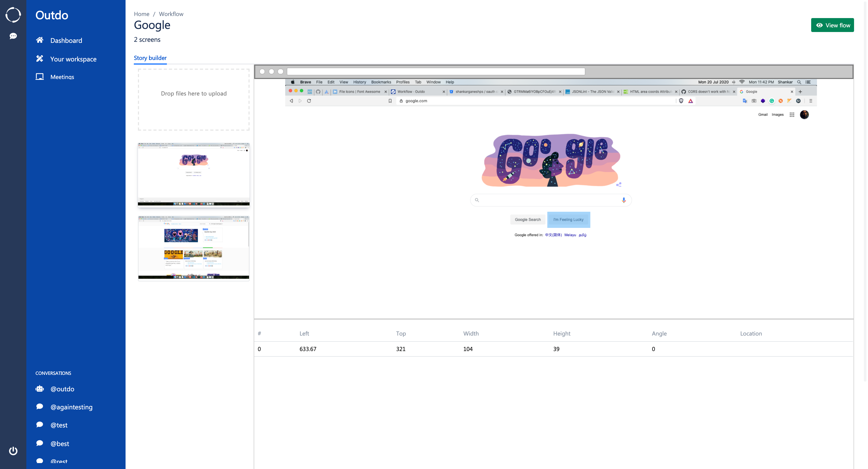Select the second doodles screen thumbnail

click(x=193, y=248)
